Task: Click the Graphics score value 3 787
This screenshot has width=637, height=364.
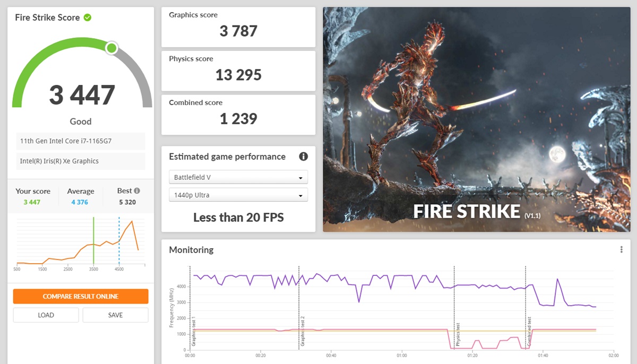Action: pyautogui.click(x=238, y=31)
